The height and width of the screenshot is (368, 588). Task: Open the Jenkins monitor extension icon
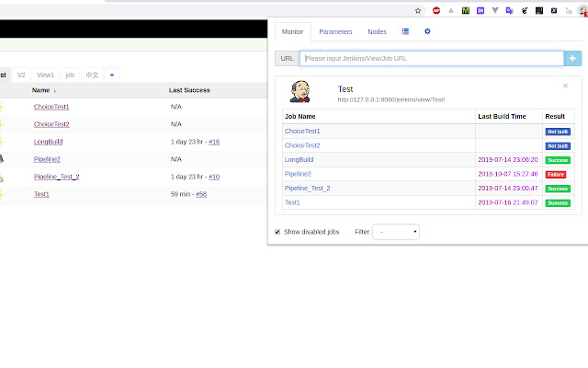(x=583, y=11)
